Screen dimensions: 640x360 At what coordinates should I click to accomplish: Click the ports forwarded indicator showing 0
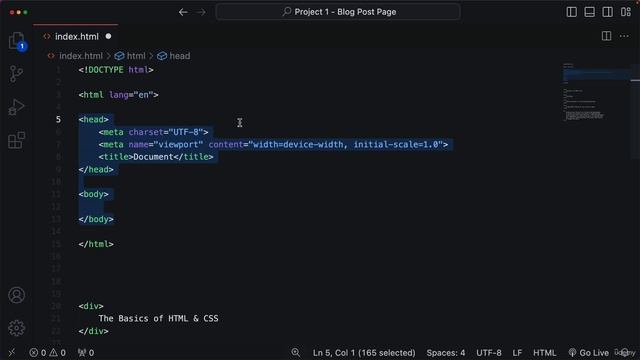(x=86, y=353)
